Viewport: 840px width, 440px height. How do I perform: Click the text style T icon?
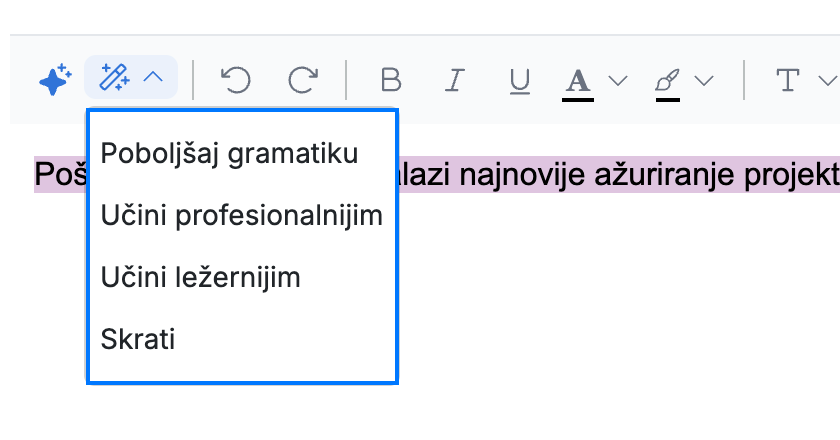(788, 80)
